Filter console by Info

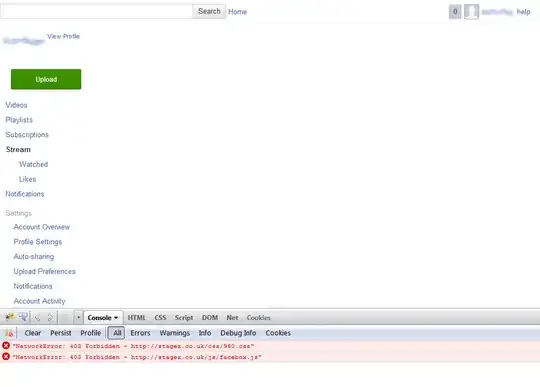(x=205, y=333)
